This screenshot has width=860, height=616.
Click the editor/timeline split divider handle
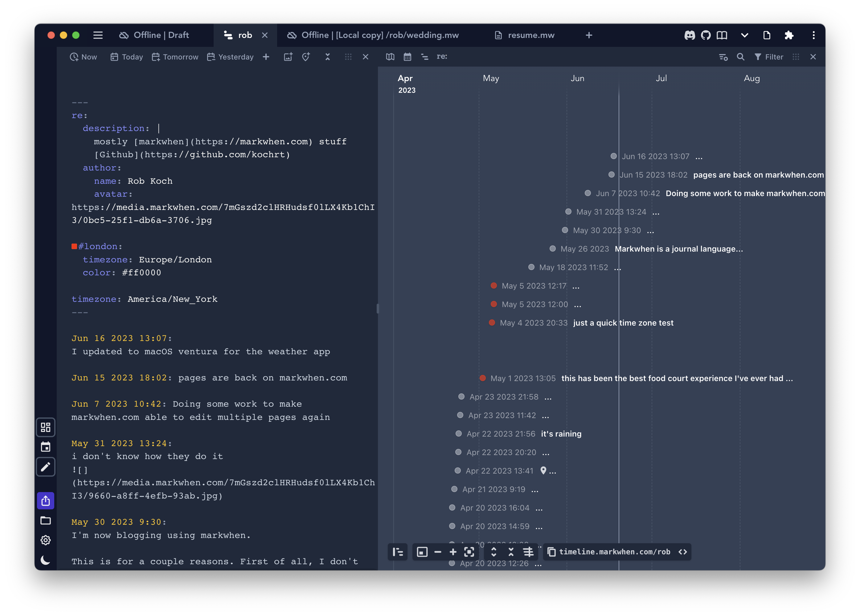tap(377, 308)
